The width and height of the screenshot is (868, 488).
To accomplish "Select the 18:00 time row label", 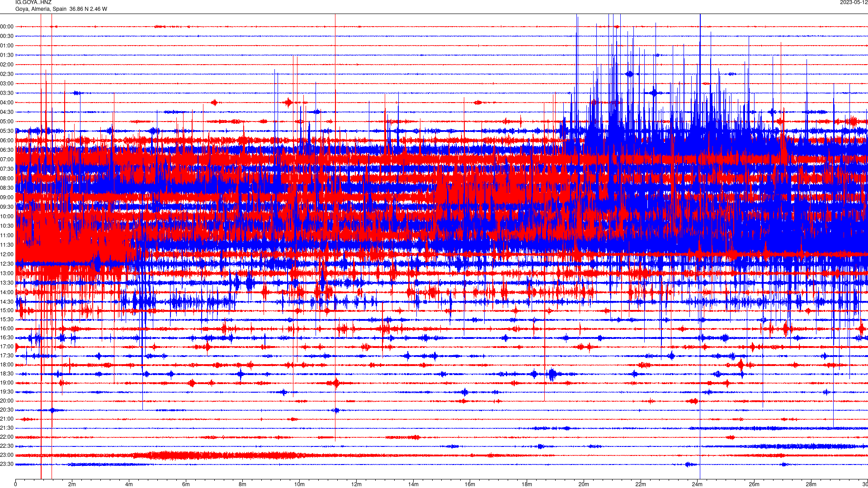I will (x=7, y=365).
